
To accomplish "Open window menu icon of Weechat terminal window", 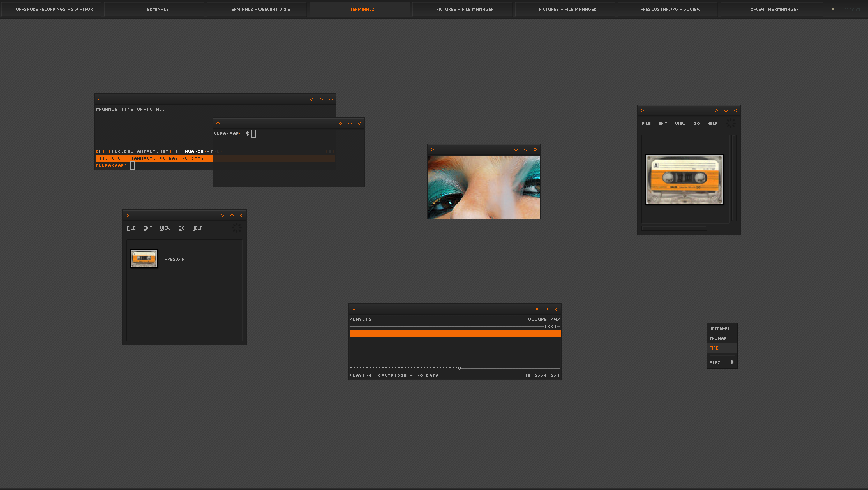I will [x=100, y=99].
